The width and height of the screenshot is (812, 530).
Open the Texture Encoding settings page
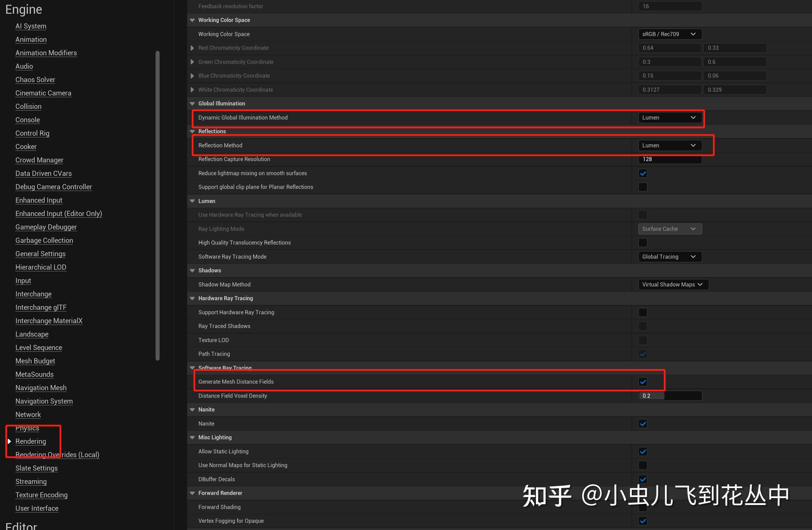point(41,495)
